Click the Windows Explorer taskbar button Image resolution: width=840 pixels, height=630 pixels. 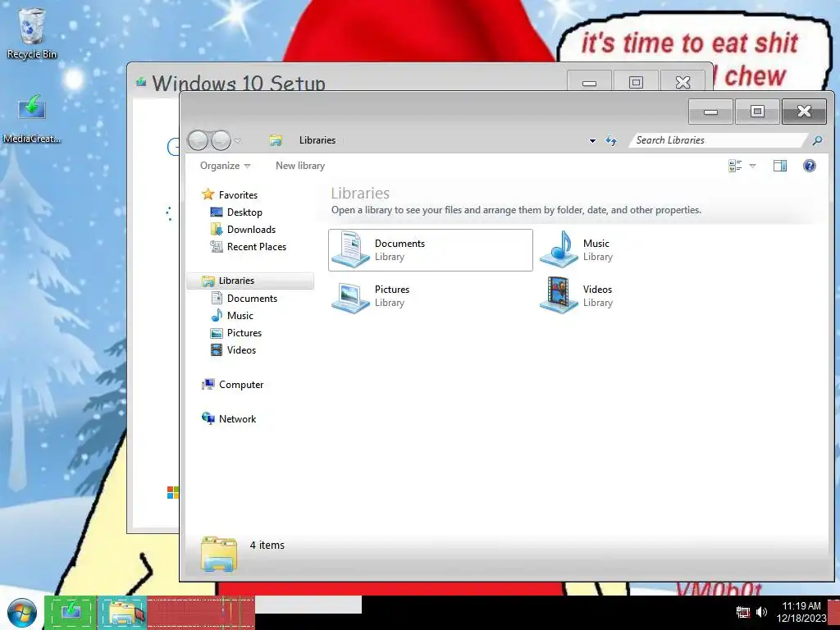[x=122, y=612]
